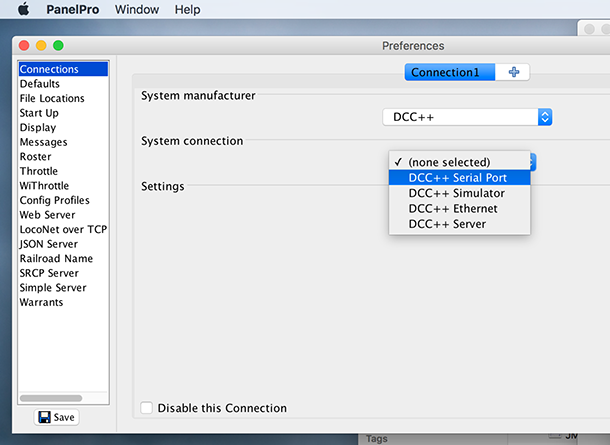Open Web Server preferences

(63, 215)
